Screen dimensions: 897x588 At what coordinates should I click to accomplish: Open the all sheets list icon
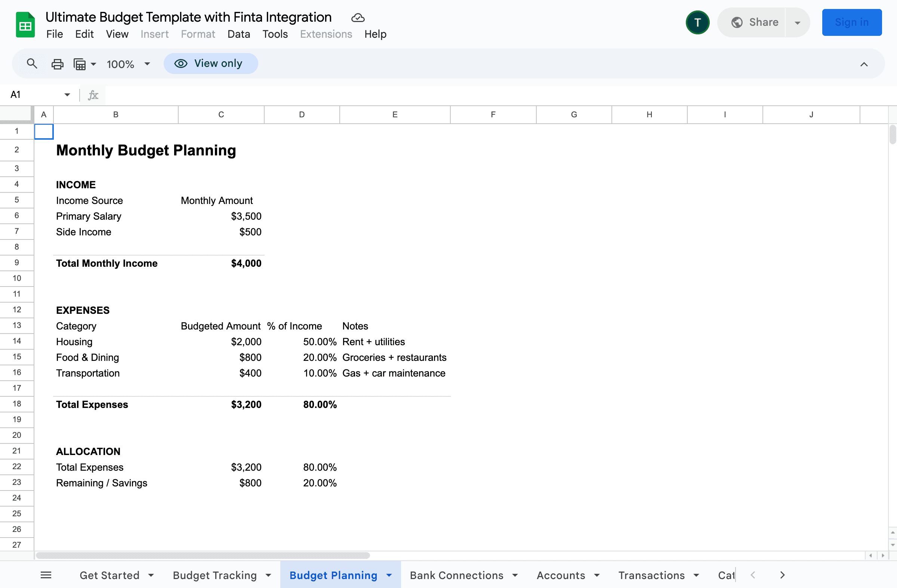[46, 575]
